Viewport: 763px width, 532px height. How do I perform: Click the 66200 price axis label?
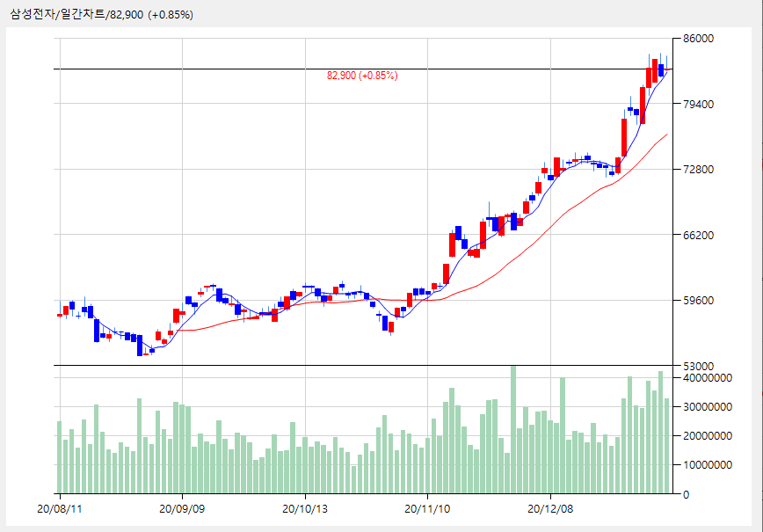pyautogui.click(x=698, y=235)
